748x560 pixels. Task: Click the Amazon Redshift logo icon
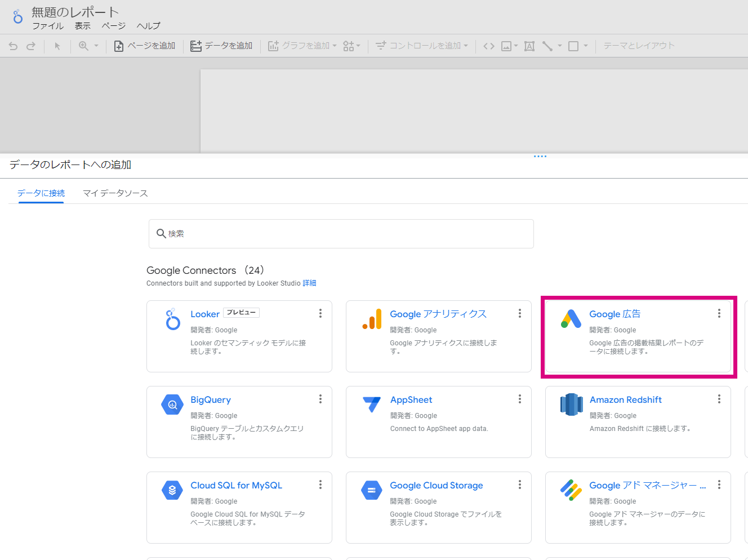[x=571, y=405]
